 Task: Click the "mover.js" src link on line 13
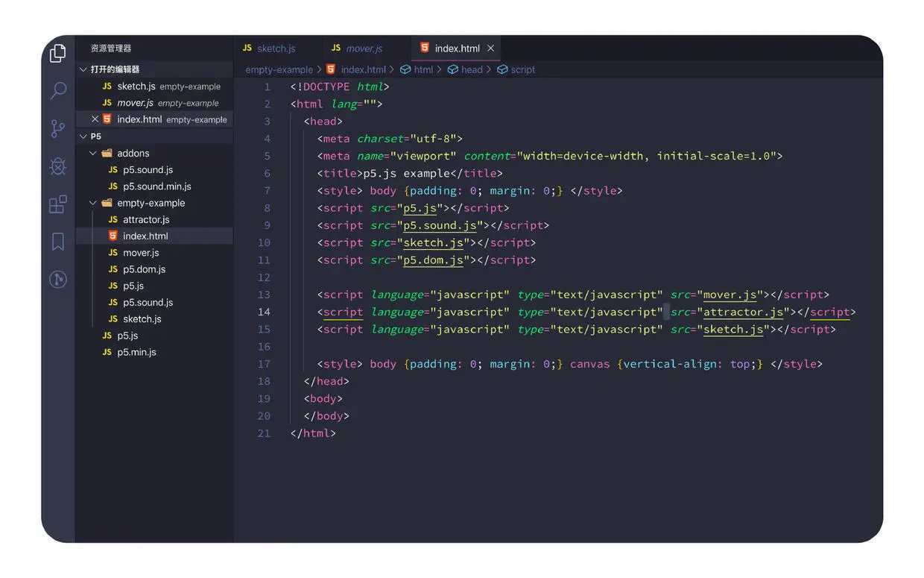click(730, 295)
